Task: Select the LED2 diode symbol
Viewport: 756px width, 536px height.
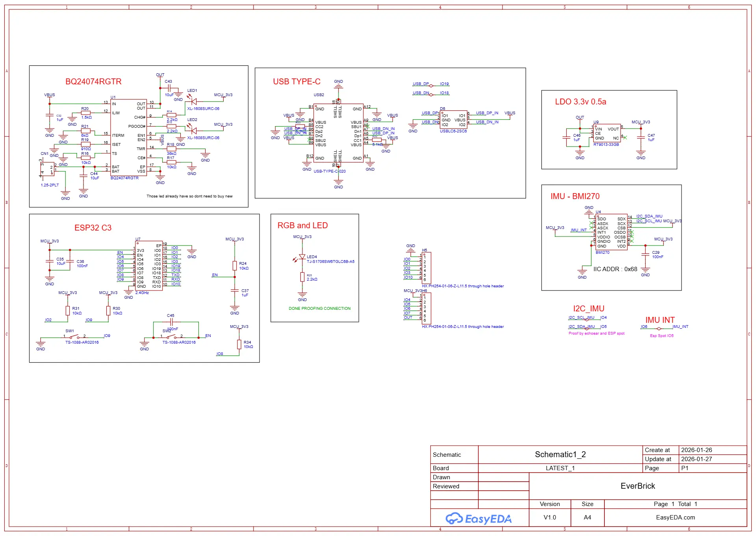Action: tap(193, 130)
